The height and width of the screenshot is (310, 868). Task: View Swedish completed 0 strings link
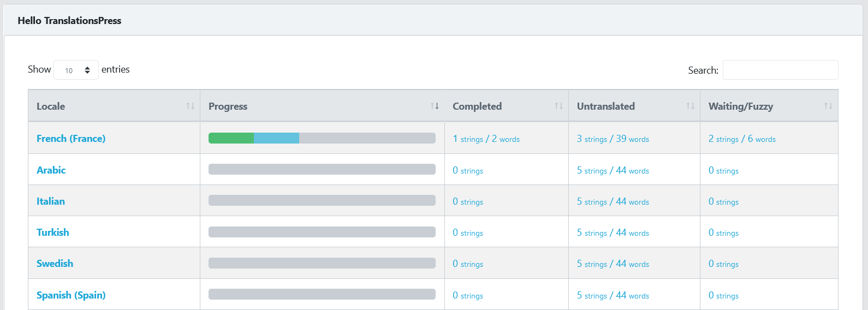468,264
